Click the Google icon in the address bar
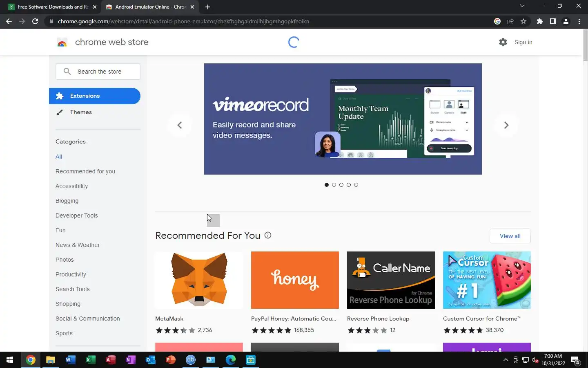This screenshot has height=368, width=588. pyautogui.click(x=497, y=21)
